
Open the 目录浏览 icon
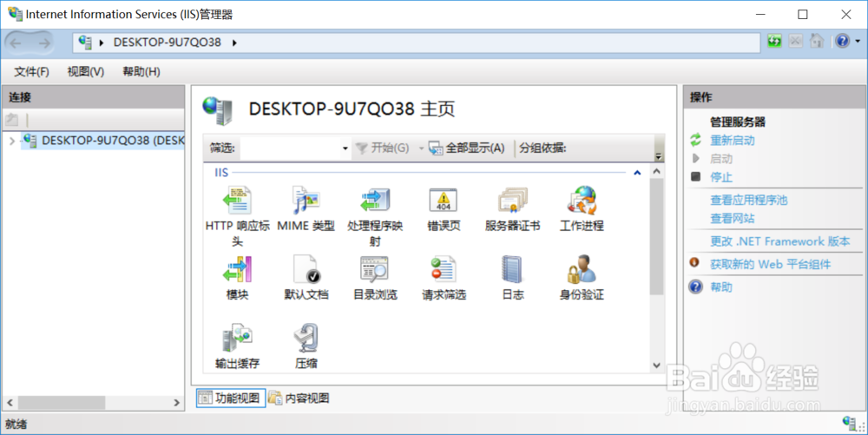point(375,269)
